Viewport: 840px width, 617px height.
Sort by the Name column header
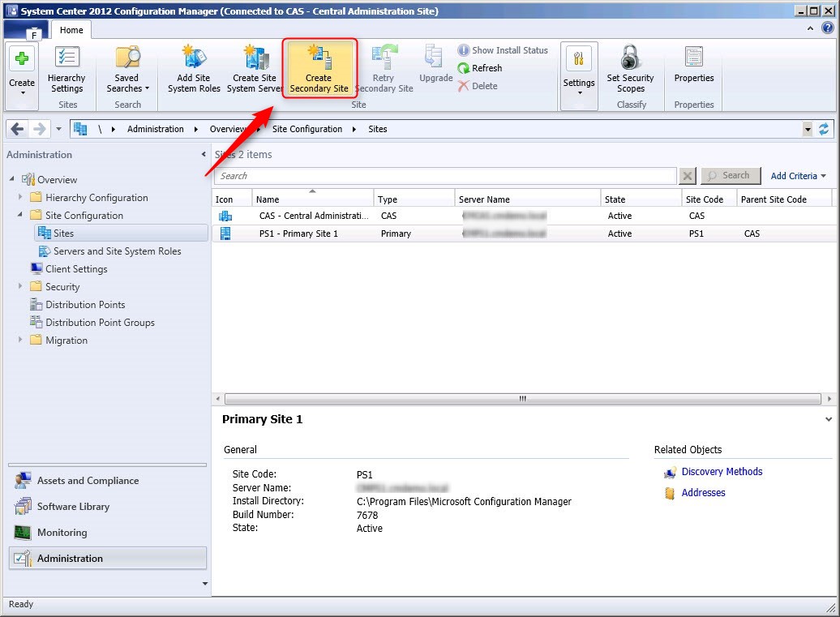312,199
